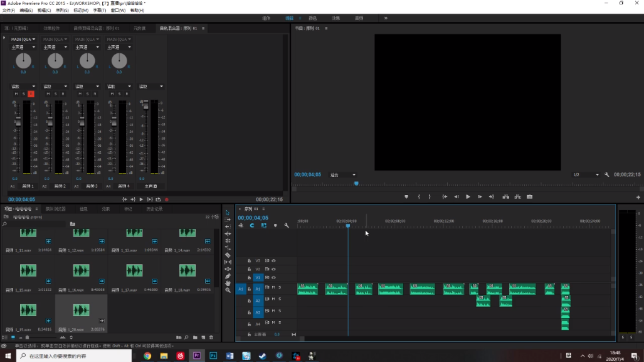Viewport: 644px width, 362px height.
Task: Expand automation mode dropdown for audio 1
Action: [23, 87]
